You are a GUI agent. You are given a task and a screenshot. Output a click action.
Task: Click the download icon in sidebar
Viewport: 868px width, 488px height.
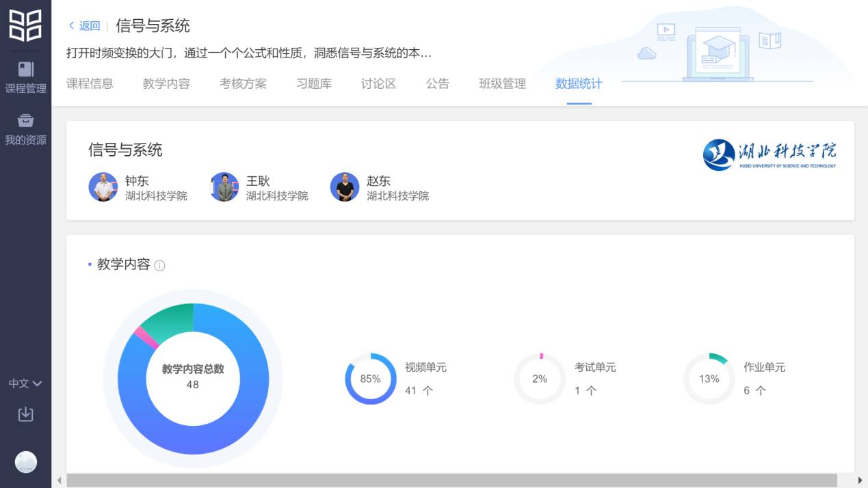[x=25, y=414]
